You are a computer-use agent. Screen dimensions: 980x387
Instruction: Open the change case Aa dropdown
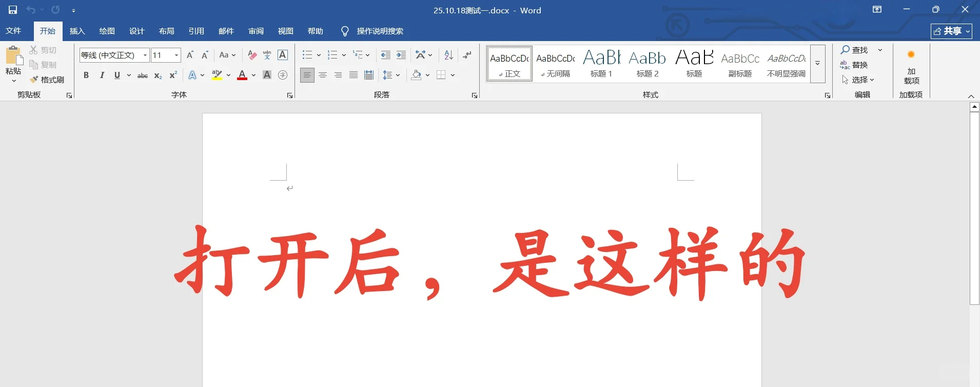(227, 55)
